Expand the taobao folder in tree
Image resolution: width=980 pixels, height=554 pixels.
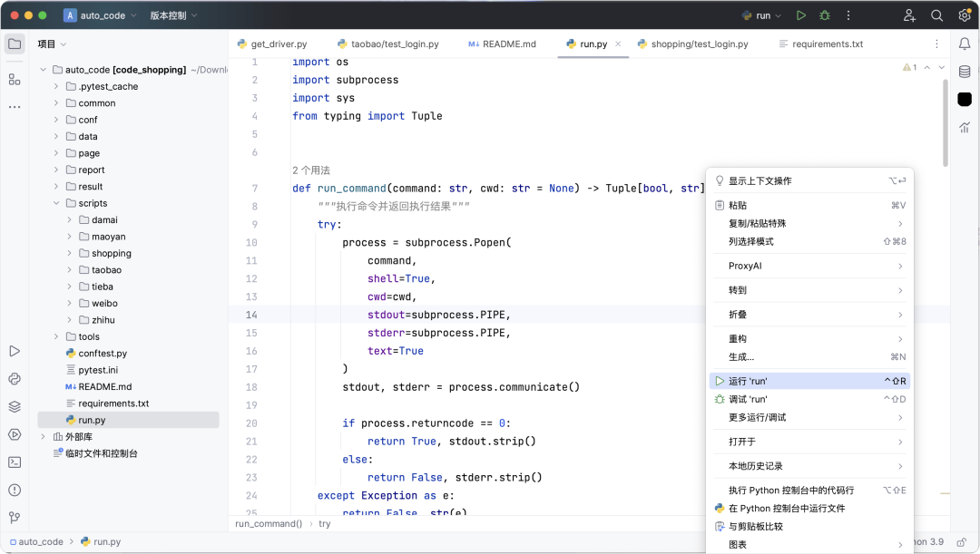pyautogui.click(x=69, y=270)
